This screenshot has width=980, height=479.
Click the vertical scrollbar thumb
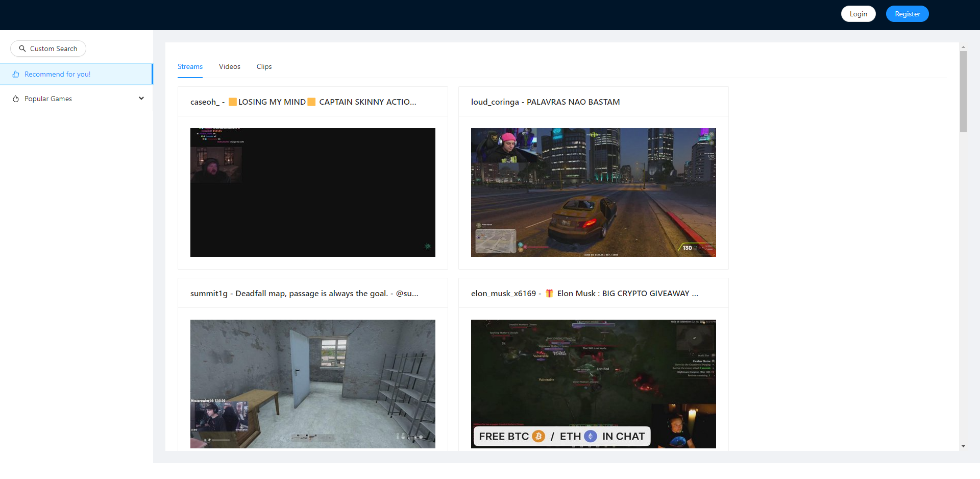(963, 92)
